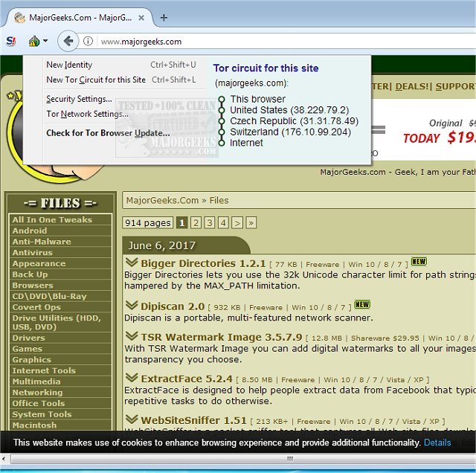
Task: Expand chevron beside Bigger Directories 1.2.1
Action: tap(132, 262)
